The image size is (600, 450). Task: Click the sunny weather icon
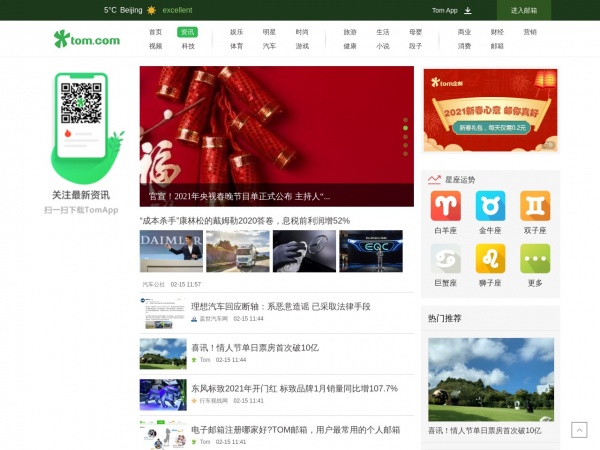click(152, 10)
